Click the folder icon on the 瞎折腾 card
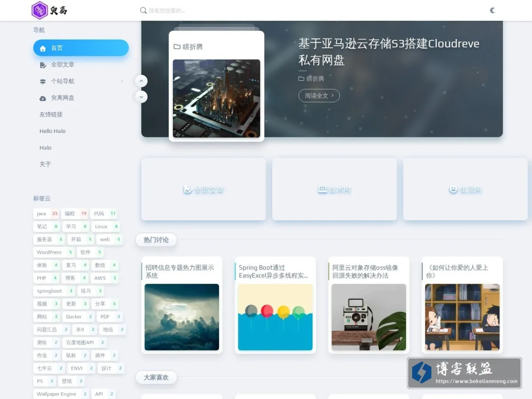The width and height of the screenshot is (532, 399). pyautogui.click(x=177, y=47)
